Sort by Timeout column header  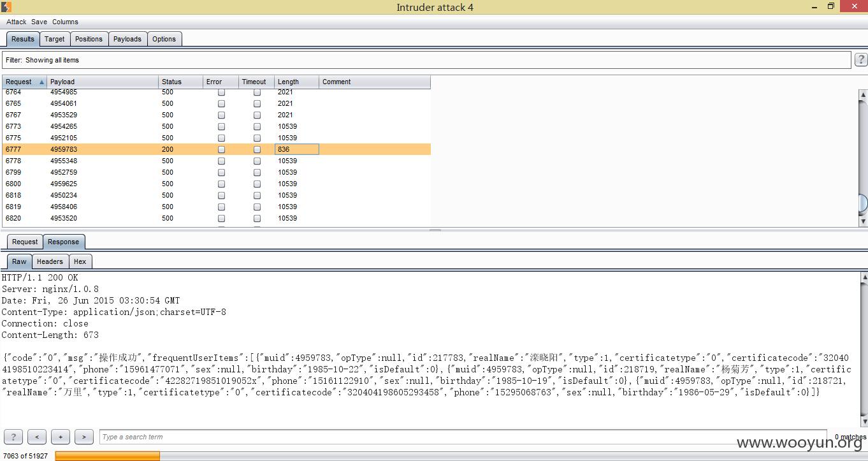[x=256, y=82]
